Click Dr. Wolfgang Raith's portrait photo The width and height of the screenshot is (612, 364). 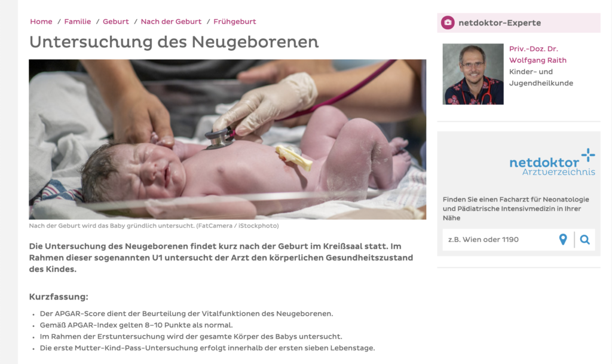coord(473,74)
